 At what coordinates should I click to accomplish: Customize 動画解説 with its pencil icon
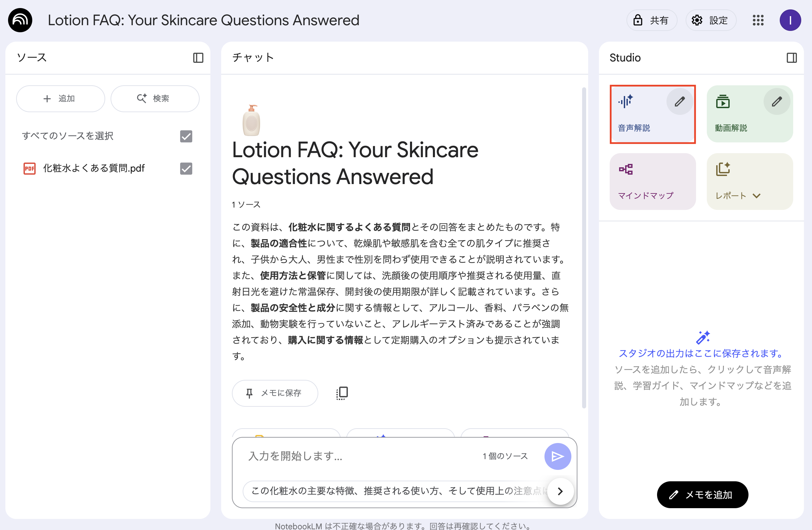click(776, 101)
